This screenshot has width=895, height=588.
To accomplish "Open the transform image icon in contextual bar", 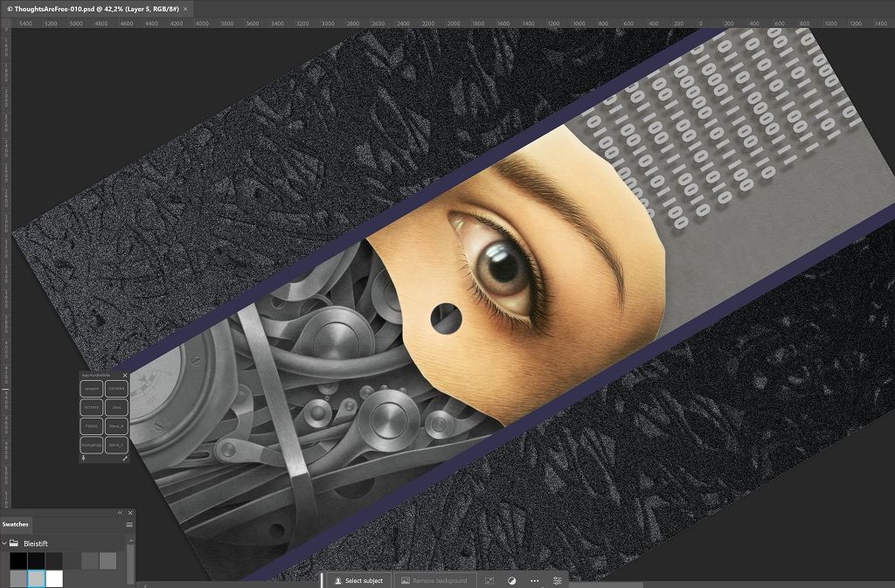I will (489, 581).
